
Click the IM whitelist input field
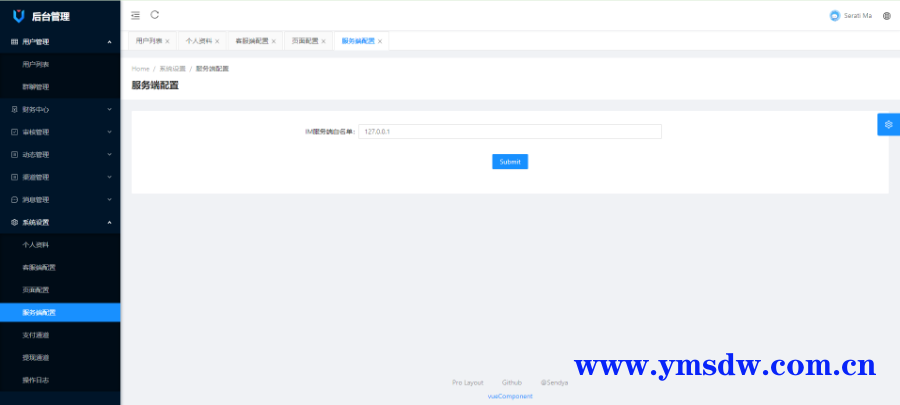click(510, 131)
